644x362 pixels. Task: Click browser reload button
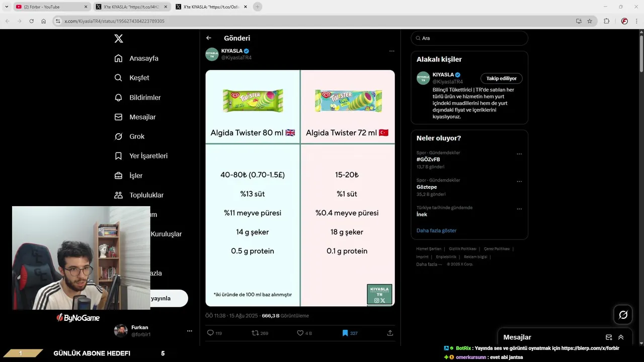31,21
